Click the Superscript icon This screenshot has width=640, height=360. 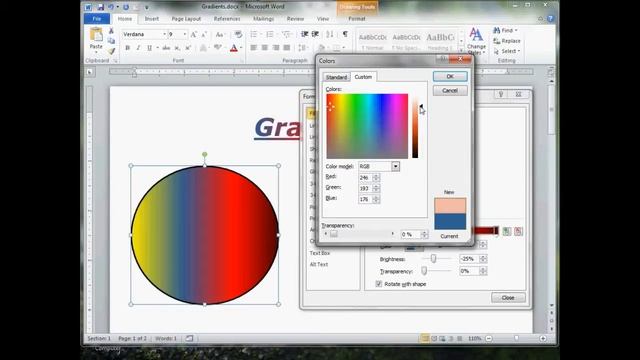pyautogui.click(x=188, y=48)
